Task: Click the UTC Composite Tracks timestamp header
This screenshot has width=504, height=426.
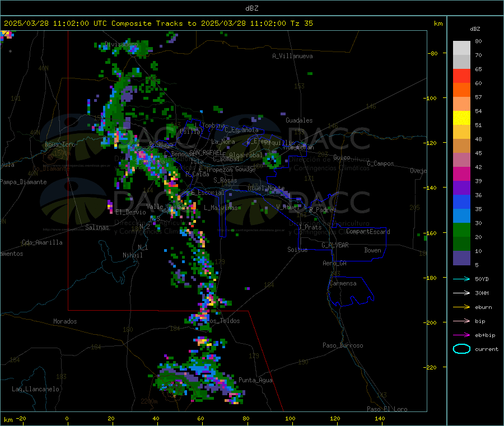Action: coord(158,24)
